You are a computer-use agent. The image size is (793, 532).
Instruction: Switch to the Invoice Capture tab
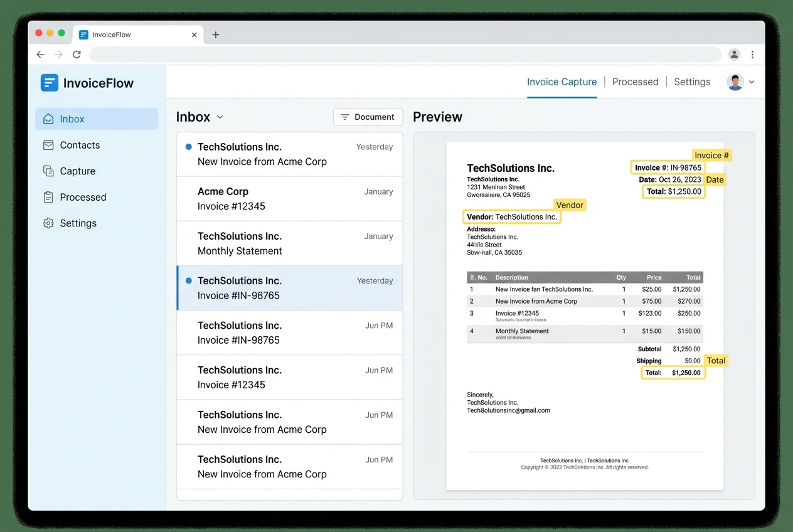tap(561, 82)
